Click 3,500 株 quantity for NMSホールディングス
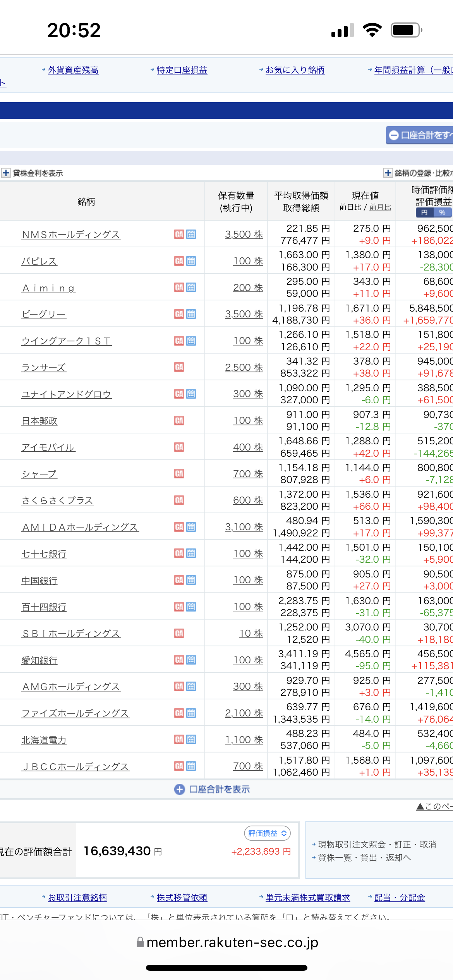Viewport: 453px width, 980px height. click(x=244, y=234)
